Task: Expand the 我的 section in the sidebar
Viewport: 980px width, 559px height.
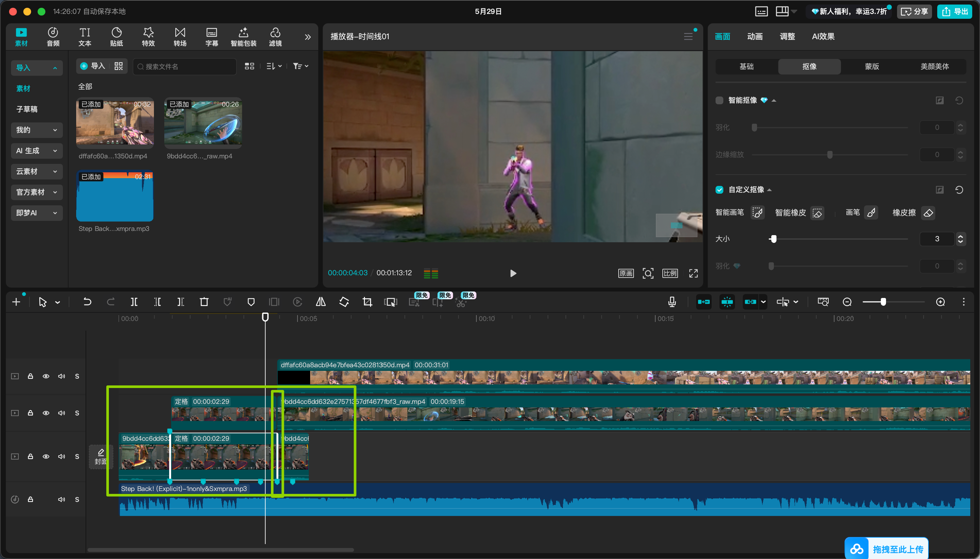Action: click(x=37, y=130)
